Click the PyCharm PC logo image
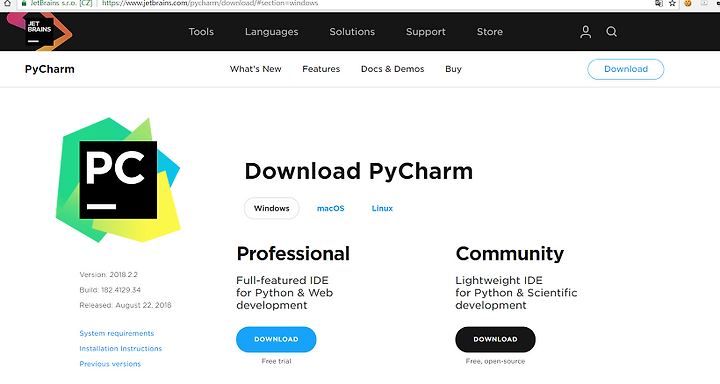 click(118, 180)
